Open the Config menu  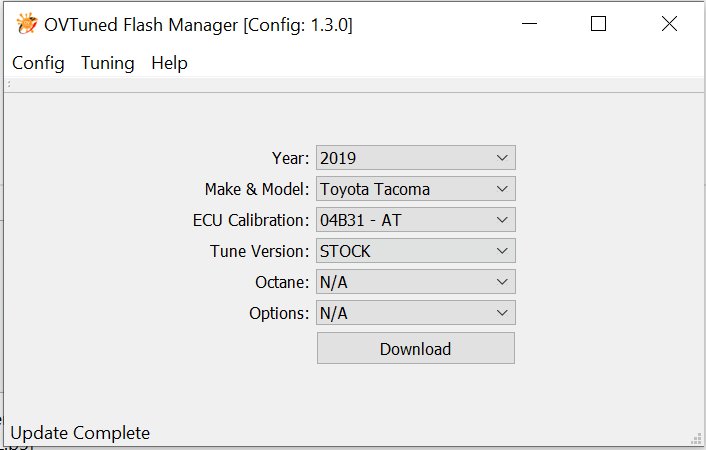pyautogui.click(x=38, y=63)
